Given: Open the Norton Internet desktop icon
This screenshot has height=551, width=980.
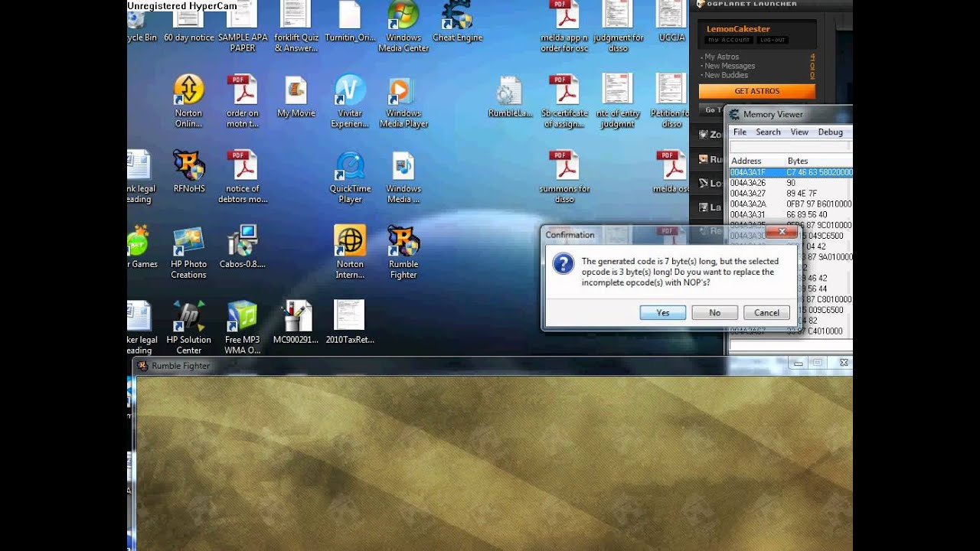Looking at the screenshot, I should [x=350, y=253].
